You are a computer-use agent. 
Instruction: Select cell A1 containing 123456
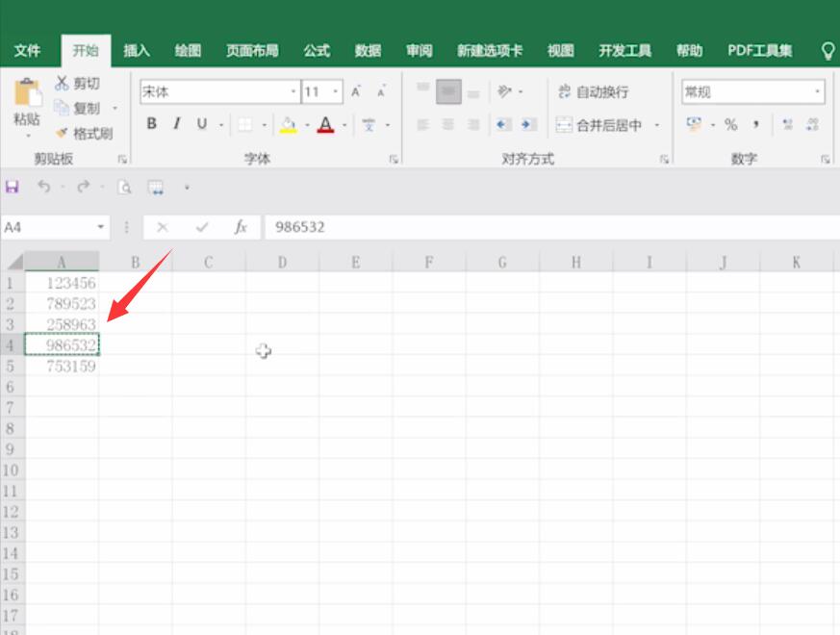point(62,283)
